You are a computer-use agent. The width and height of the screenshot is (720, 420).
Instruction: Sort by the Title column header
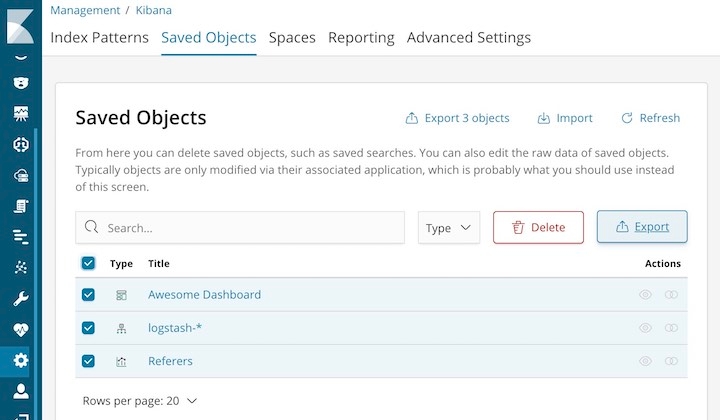[x=158, y=263]
